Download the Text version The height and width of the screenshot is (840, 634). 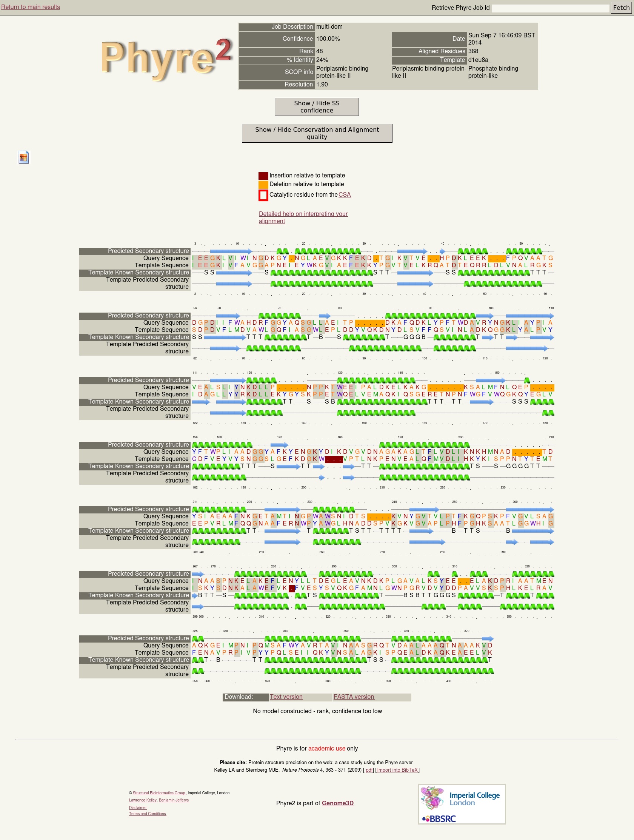[286, 697]
